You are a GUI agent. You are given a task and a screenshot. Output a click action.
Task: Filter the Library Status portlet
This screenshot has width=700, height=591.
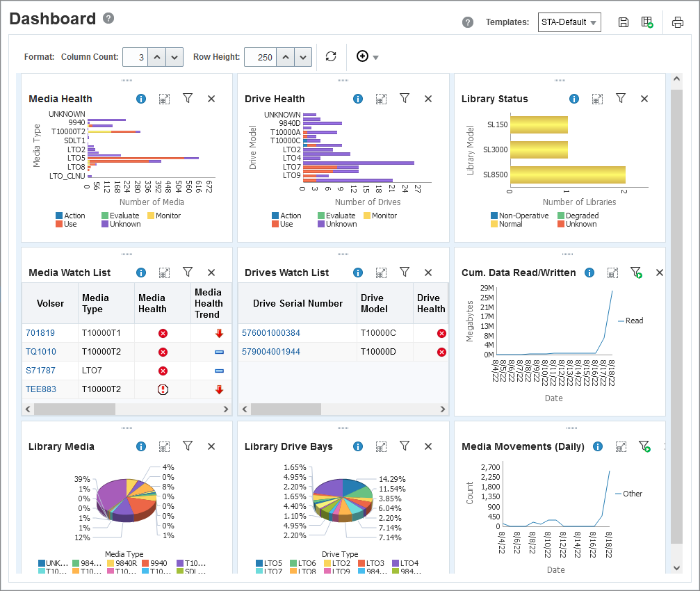621,98
